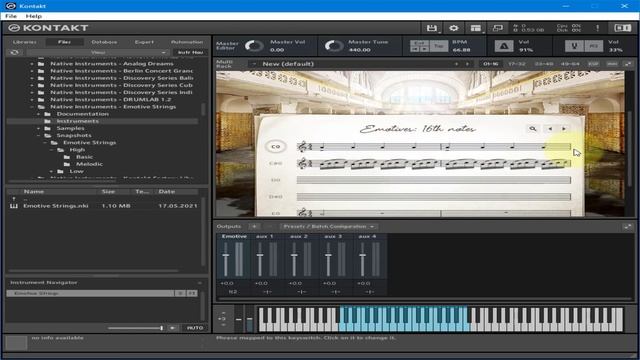
Task: Switch to the Libraries tab
Action: pyautogui.click(x=24, y=42)
